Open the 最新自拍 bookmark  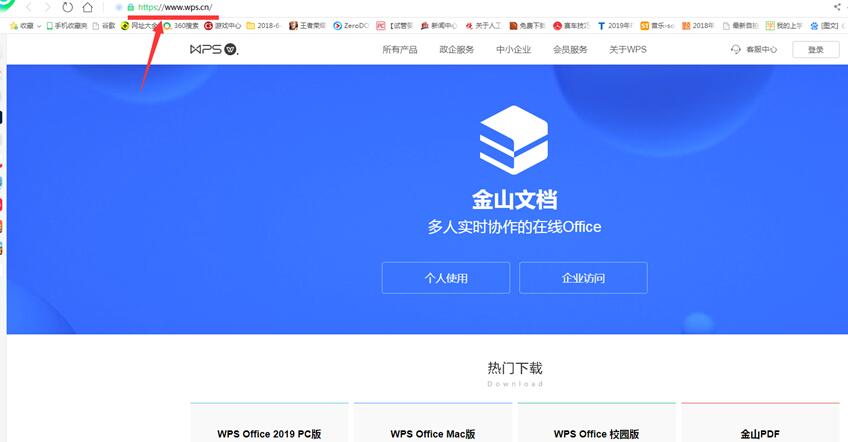pyautogui.click(x=741, y=25)
